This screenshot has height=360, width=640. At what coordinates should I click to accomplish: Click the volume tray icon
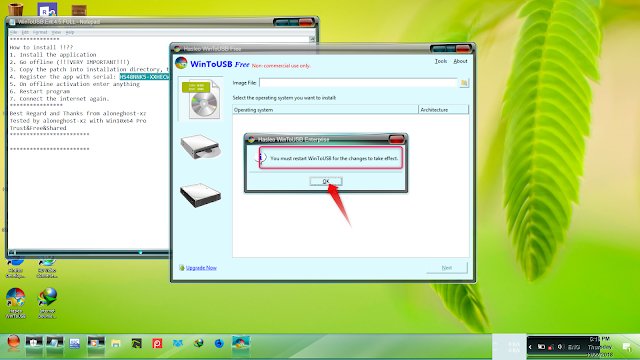(x=561, y=347)
